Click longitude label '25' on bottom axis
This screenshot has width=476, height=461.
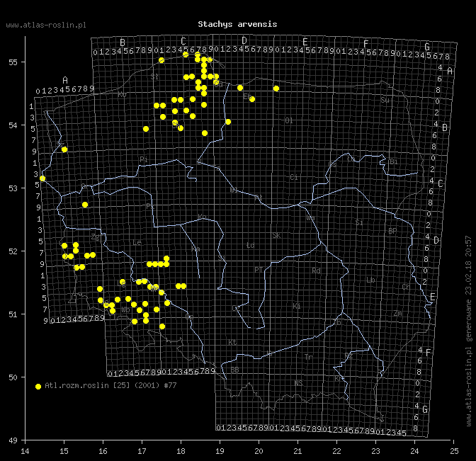(454, 451)
